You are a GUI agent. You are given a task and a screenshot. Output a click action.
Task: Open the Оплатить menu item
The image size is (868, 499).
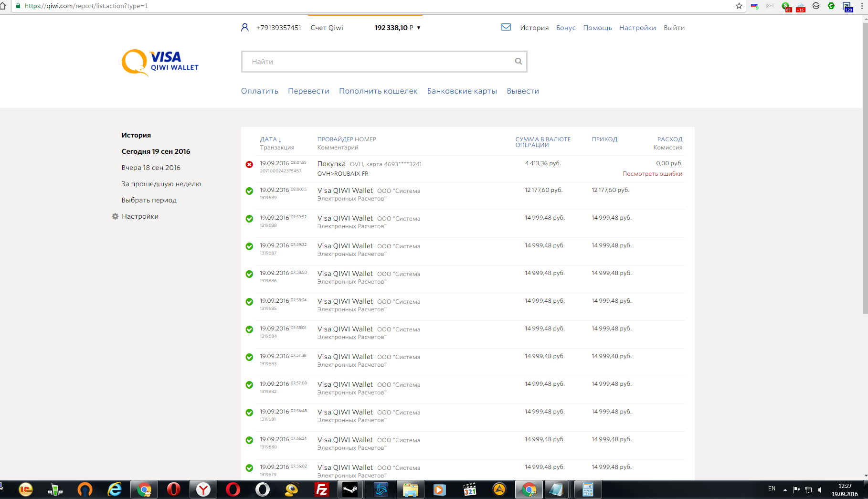[x=259, y=91]
